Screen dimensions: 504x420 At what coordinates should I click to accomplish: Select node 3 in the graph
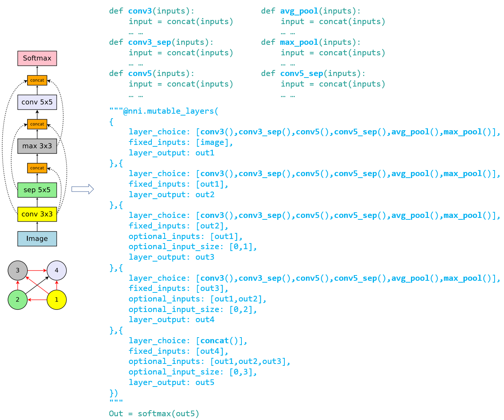click(17, 270)
